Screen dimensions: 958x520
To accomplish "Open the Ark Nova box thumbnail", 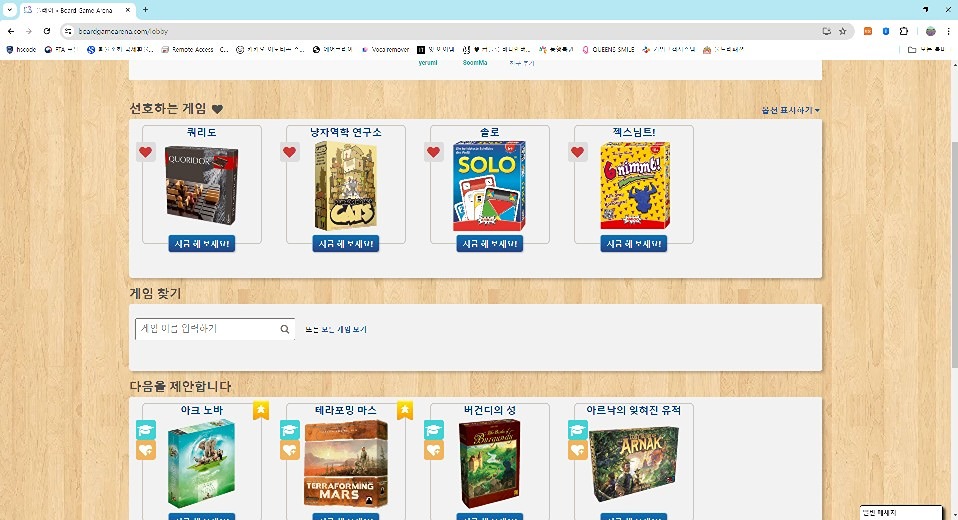I will (x=201, y=464).
